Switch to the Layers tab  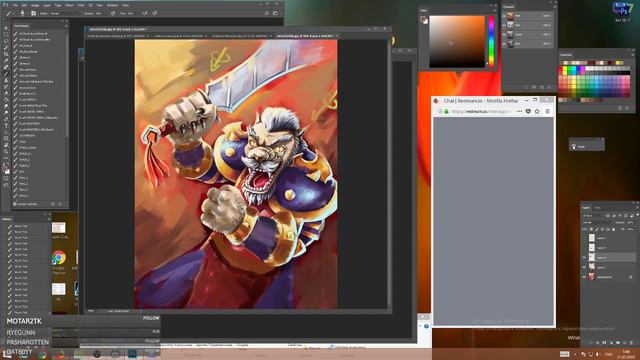coord(586,208)
